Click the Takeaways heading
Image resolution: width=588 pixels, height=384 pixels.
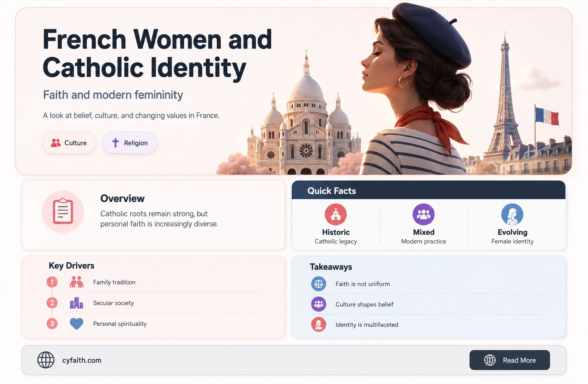pos(331,267)
